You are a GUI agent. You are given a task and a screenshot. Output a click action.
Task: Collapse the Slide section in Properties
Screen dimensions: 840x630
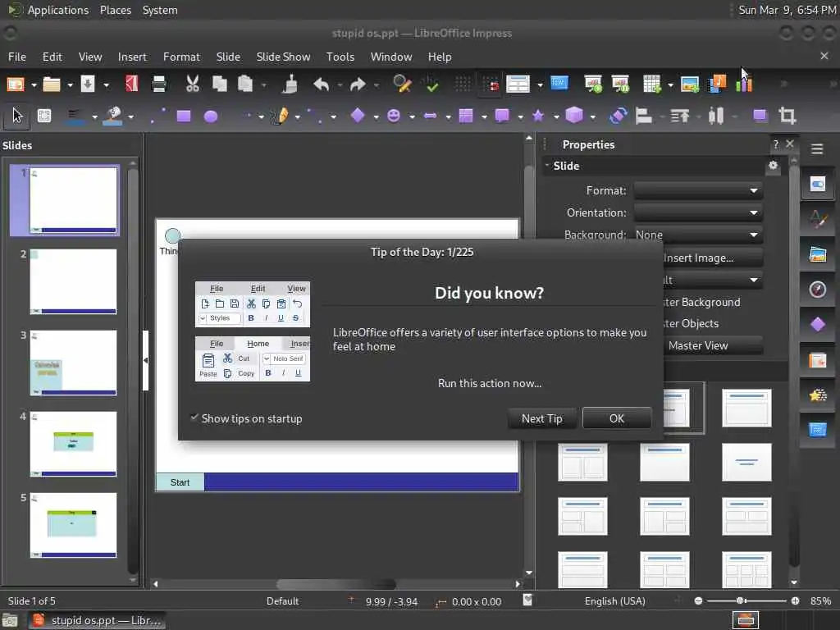click(547, 166)
